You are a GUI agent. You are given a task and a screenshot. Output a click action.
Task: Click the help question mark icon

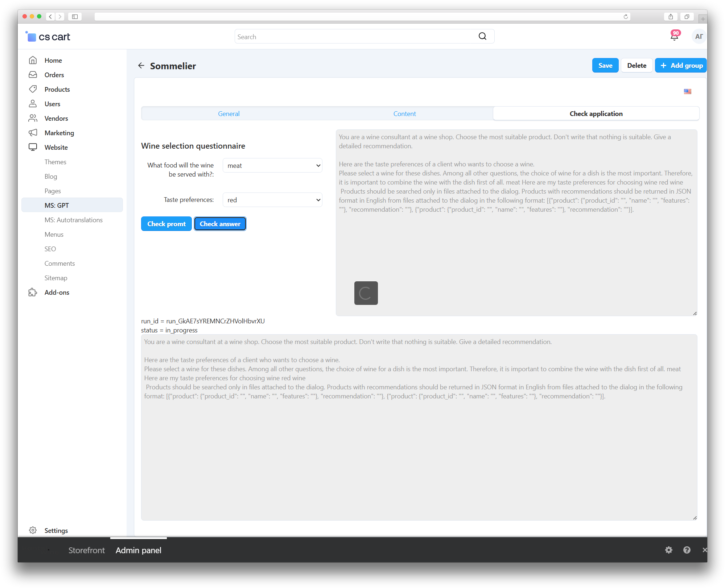click(x=687, y=550)
